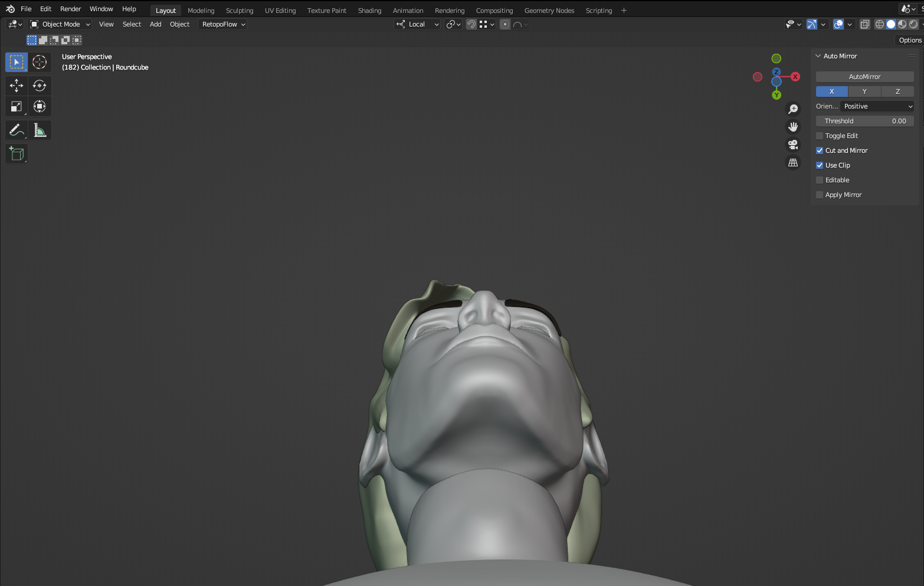
Task: Select the Y mirror axis button
Action: 864,91
